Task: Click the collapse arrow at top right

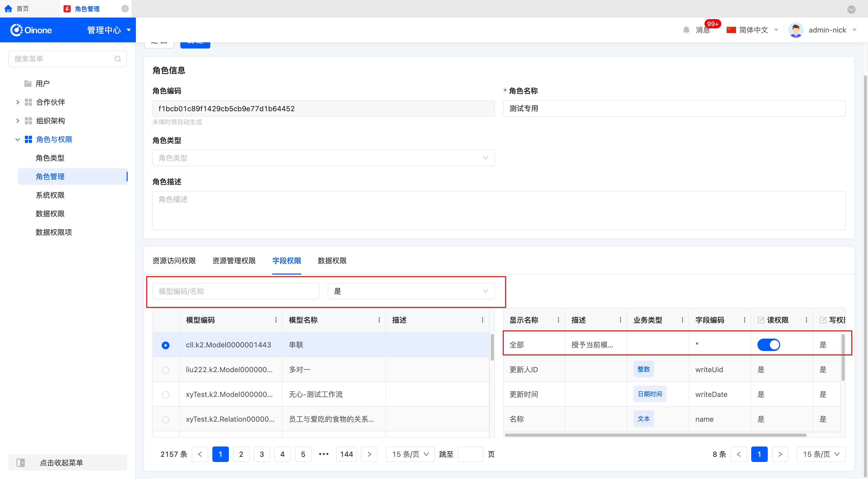Action: 851,9
